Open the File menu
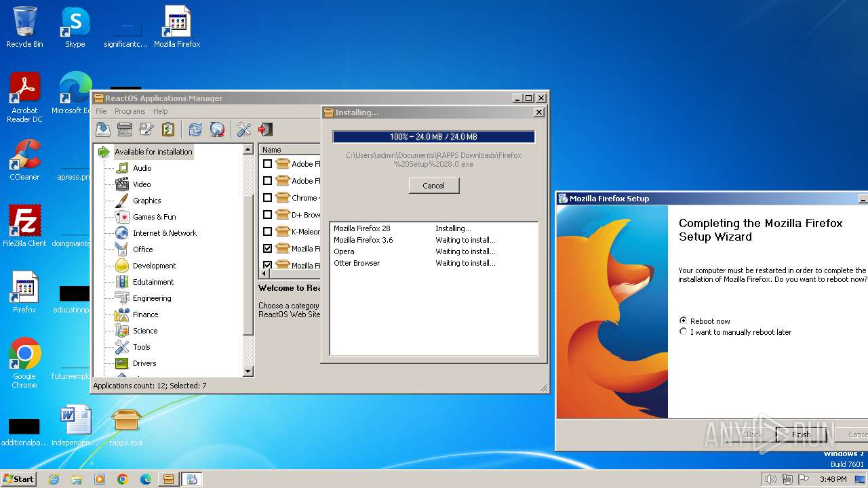 tap(101, 111)
